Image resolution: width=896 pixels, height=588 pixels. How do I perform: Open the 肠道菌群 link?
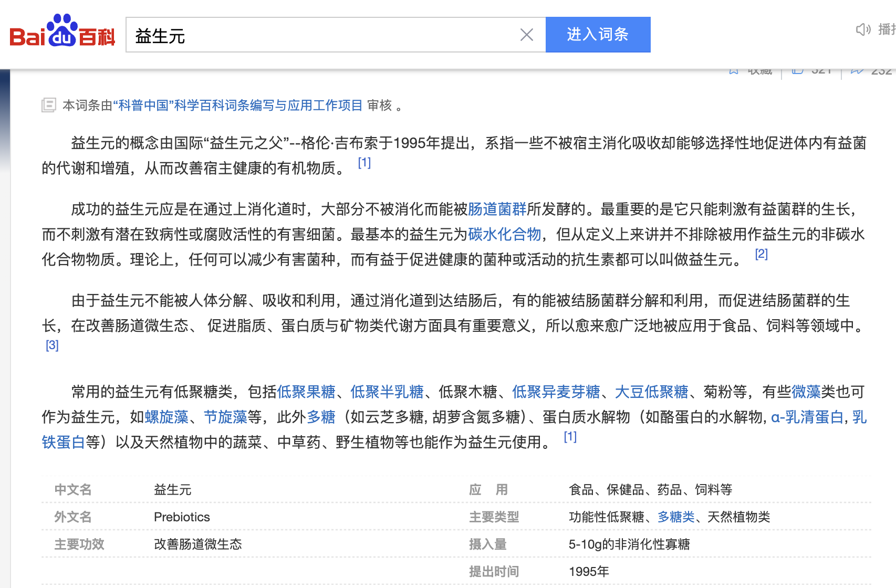(x=497, y=209)
